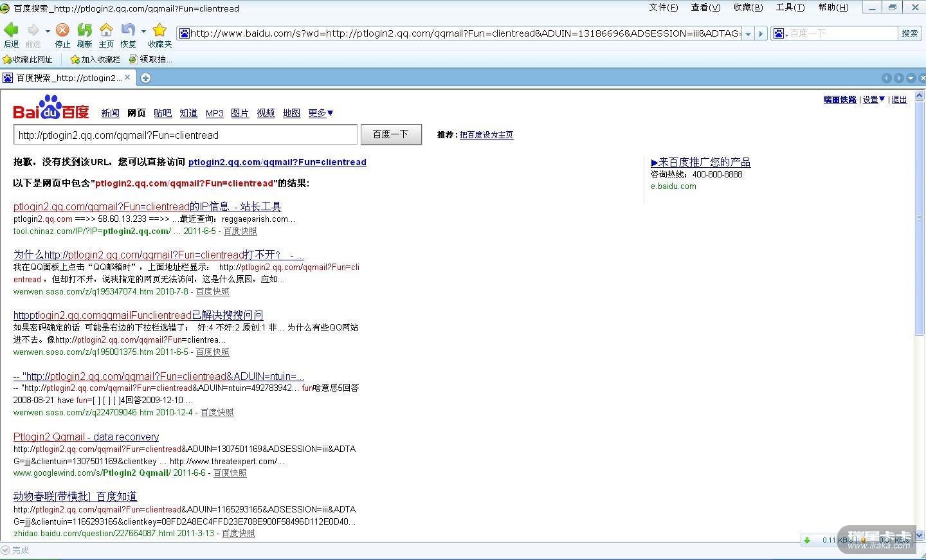
Task: Click the Forward (前进) arrow button
Action: point(33,30)
